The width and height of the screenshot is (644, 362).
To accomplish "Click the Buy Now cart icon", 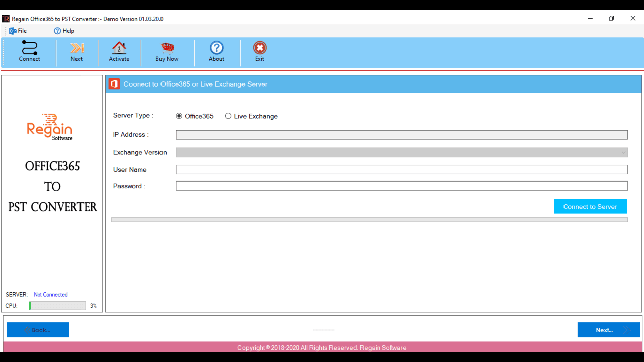I will point(167,48).
